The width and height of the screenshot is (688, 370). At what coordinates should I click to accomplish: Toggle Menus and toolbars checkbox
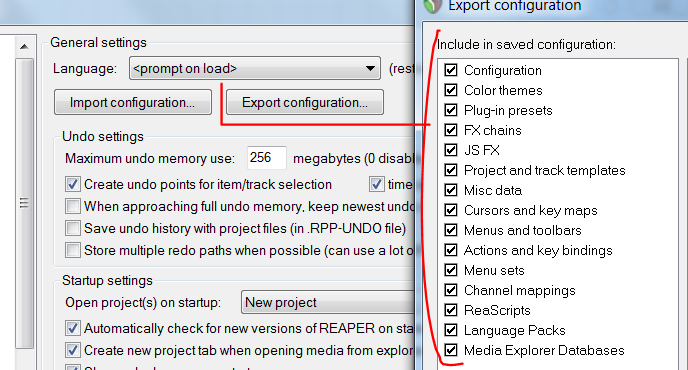(x=451, y=230)
